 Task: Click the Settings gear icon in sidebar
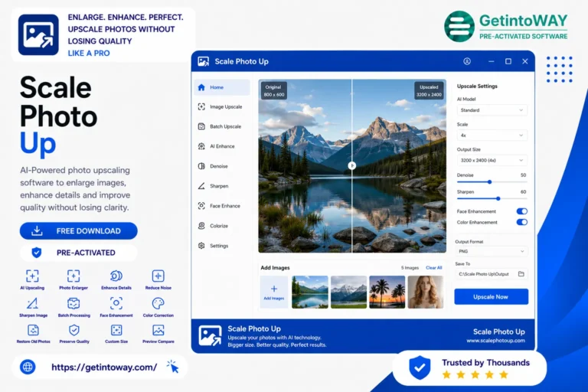point(201,246)
